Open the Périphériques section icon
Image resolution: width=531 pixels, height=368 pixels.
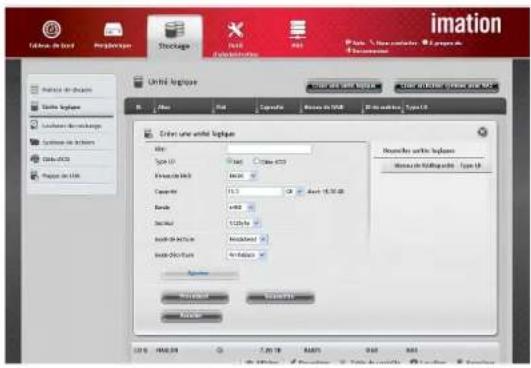click(113, 29)
